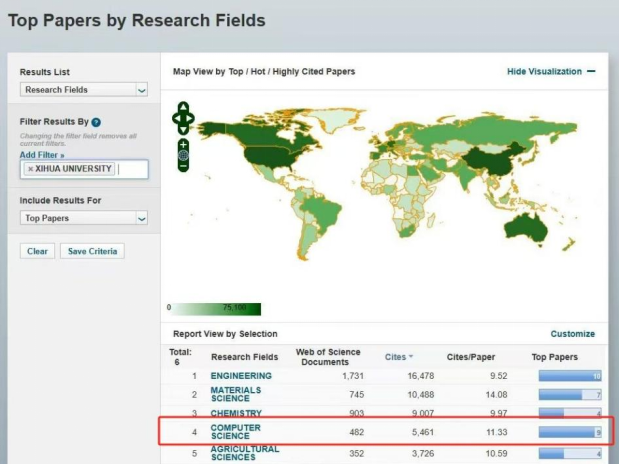
Task: Pan the map left with arrow
Action: [176, 118]
